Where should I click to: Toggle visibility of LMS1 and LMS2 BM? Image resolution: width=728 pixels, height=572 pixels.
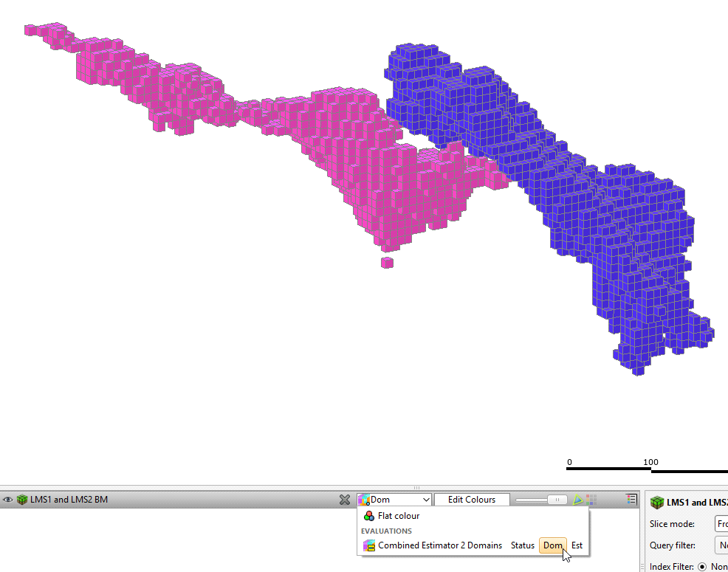click(8, 500)
